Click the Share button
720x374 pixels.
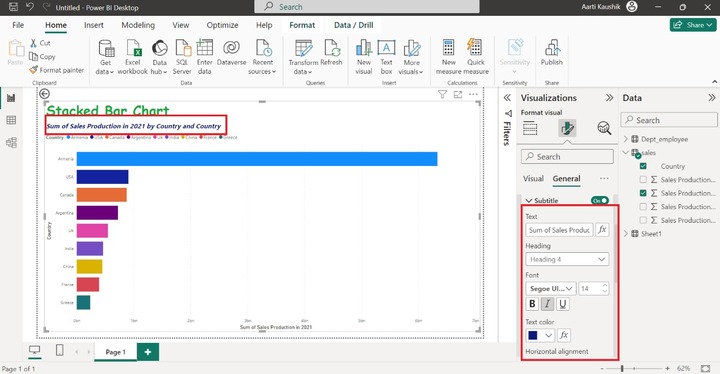693,25
